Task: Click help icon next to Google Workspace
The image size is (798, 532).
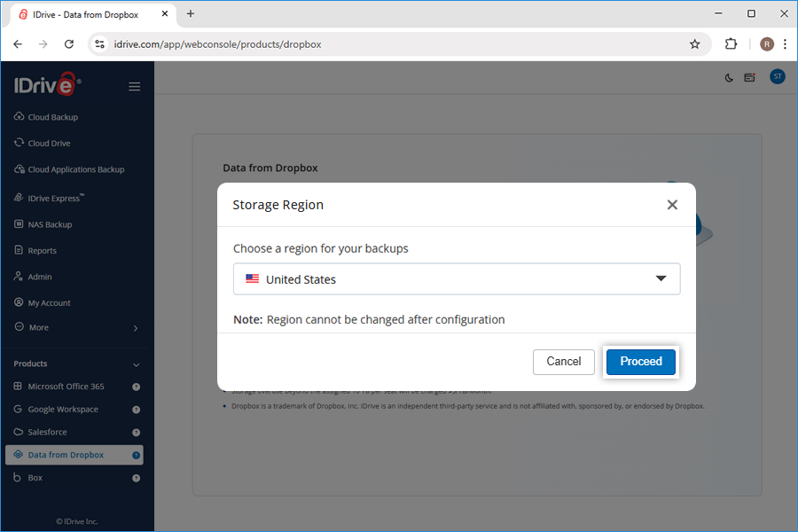Action: [x=136, y=410]
